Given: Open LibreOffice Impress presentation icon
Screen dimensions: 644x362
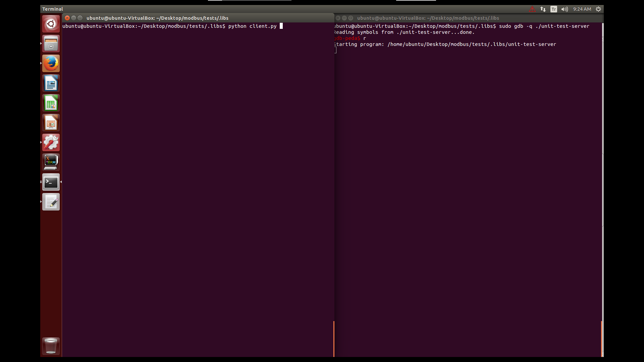Looking at the screenshot, I should (x=51, y=123).
